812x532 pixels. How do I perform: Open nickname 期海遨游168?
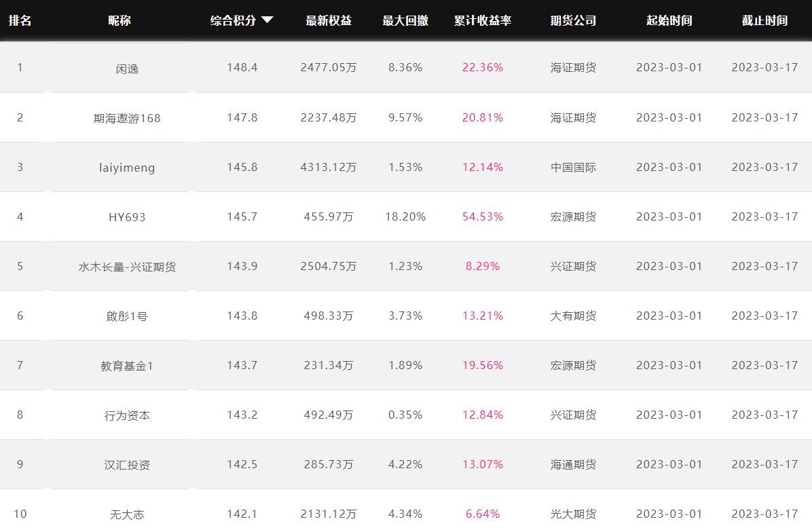(127, 119)
